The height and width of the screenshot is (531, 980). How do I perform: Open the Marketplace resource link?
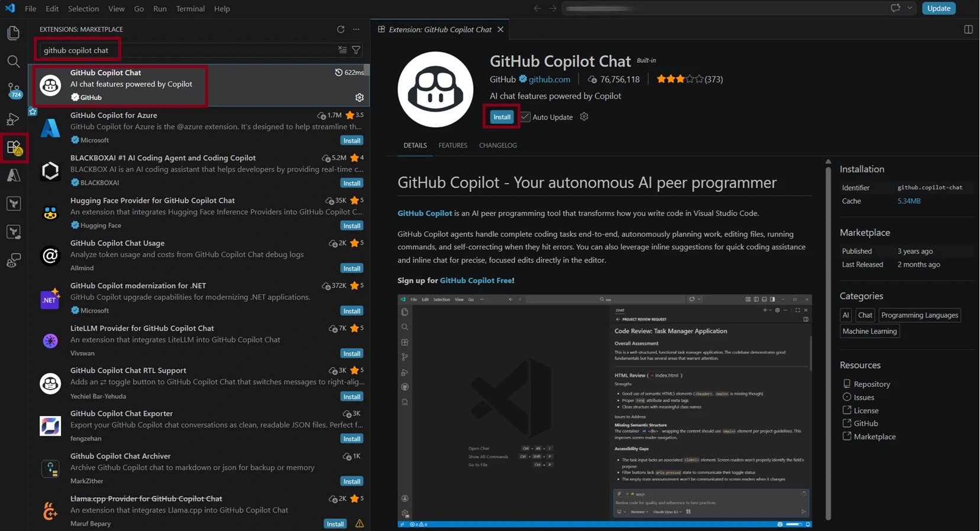coord(875,437)
